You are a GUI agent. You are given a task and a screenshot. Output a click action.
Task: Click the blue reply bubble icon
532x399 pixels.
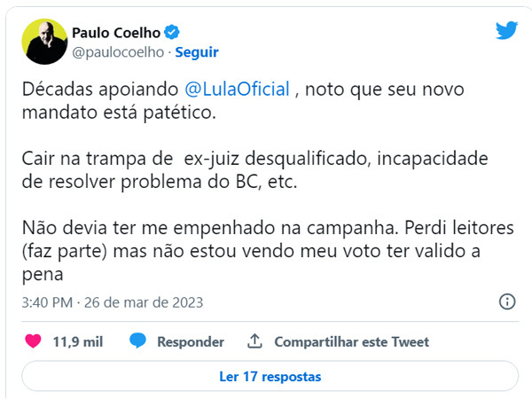point(137,340)
